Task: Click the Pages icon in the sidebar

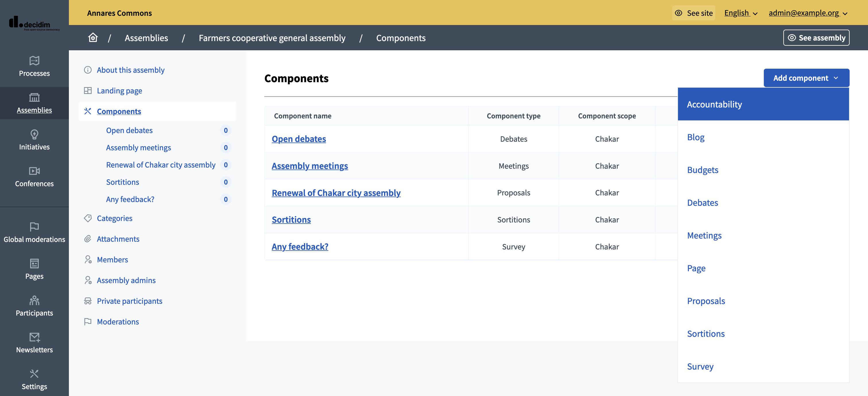Action: click(34, 264)
